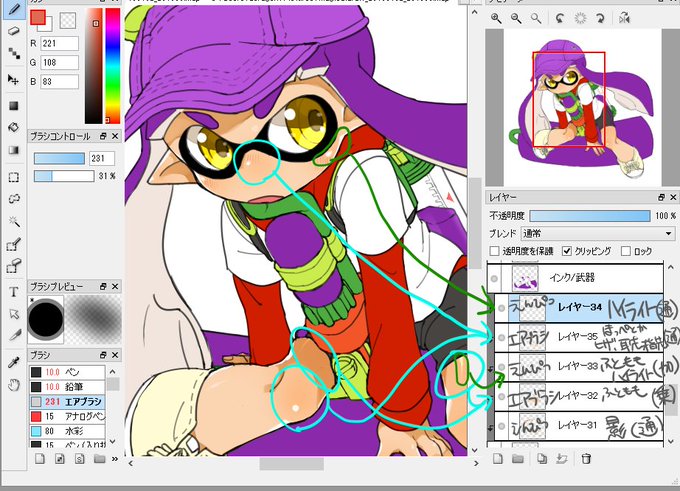Uncheck the クリッピング checkbox
Screen dimensions: 680x491
pyautogui.click(x=566, y=251)
